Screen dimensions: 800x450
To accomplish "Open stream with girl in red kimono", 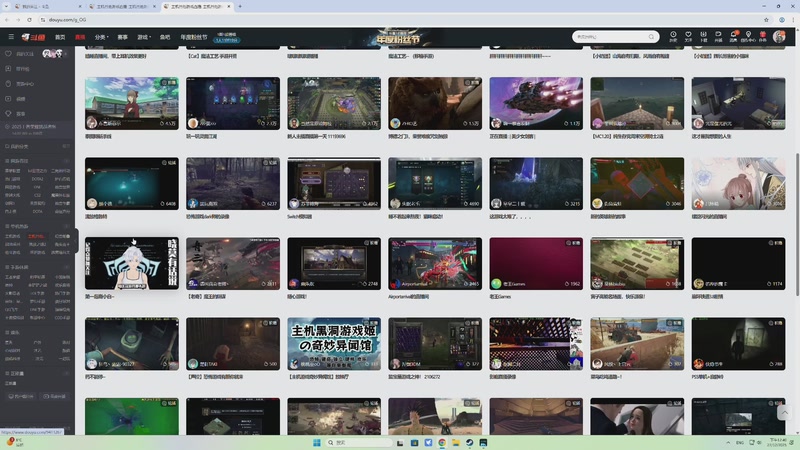I will pos(132,103).
